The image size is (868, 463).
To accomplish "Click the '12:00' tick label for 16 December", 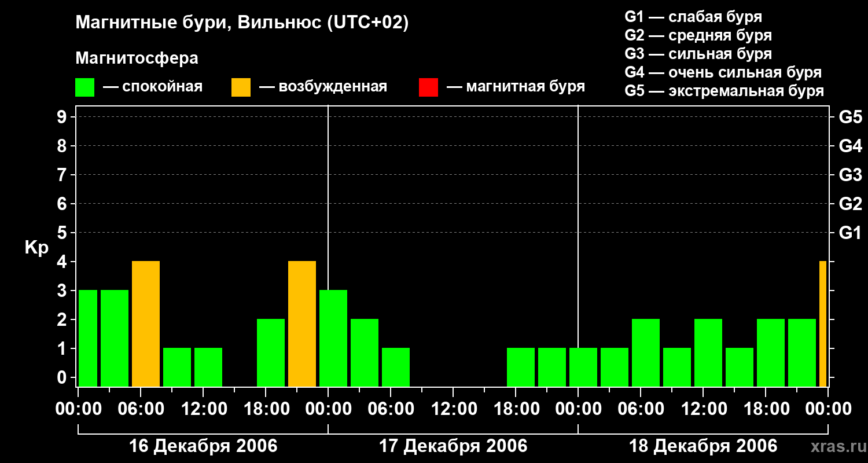I will point(203,409).
